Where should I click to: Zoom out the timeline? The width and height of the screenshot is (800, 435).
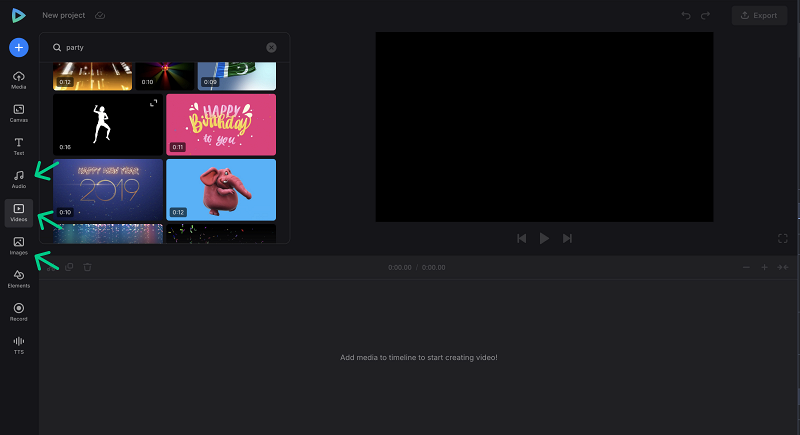click(x=746, y=267)
